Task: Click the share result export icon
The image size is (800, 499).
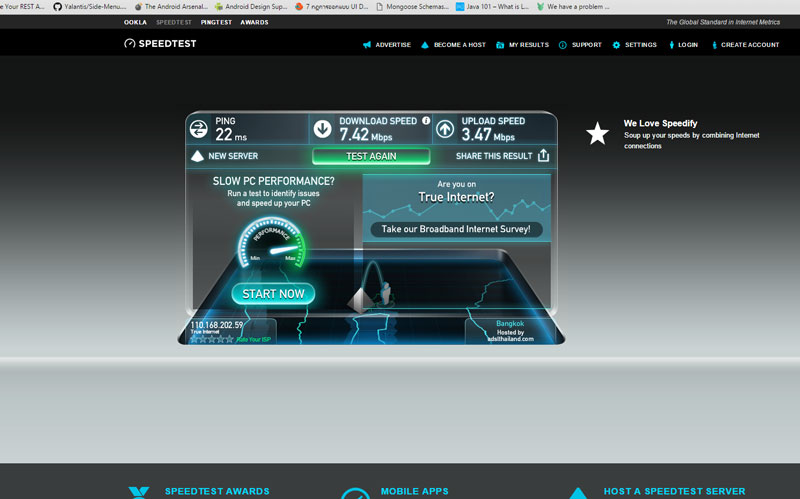Action: point(543,156)
